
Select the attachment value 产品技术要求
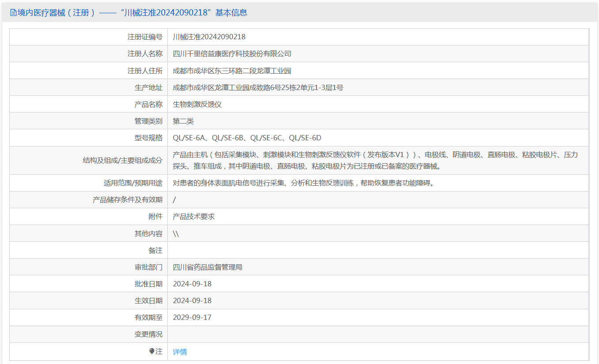pos(194,217)
